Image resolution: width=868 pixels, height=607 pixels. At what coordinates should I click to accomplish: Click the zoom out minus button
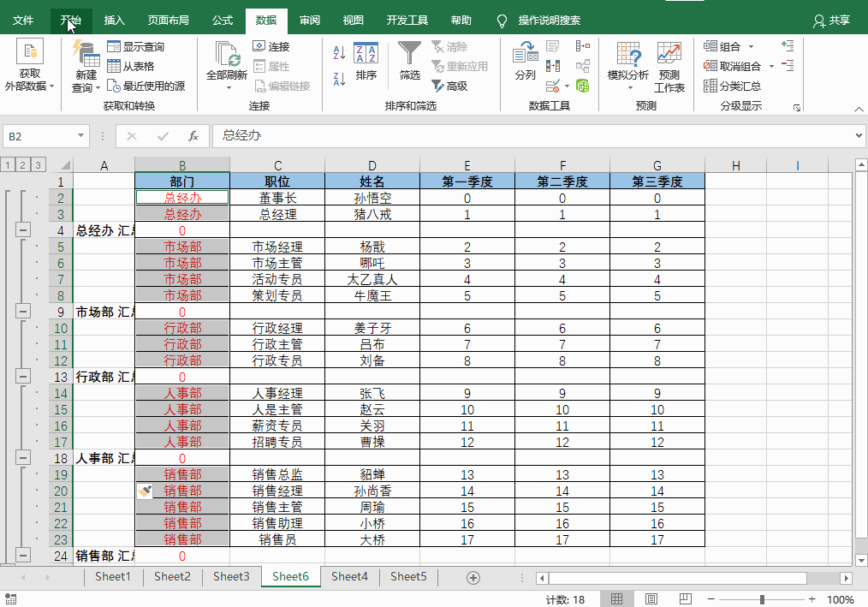click(711, 599)
